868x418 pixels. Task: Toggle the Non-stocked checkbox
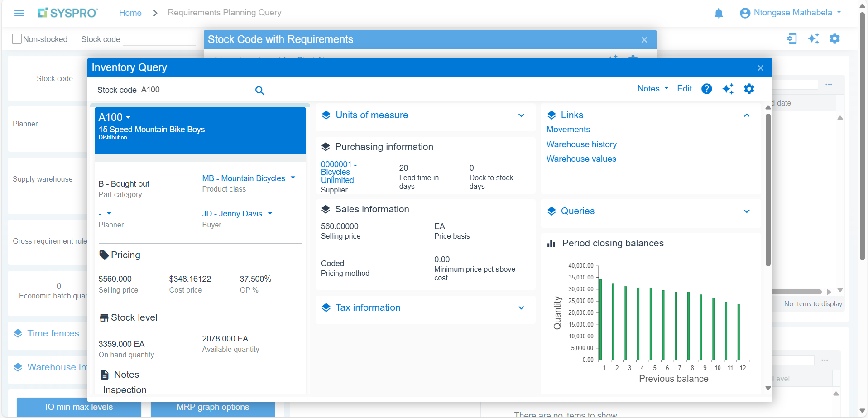click(17, 39)
